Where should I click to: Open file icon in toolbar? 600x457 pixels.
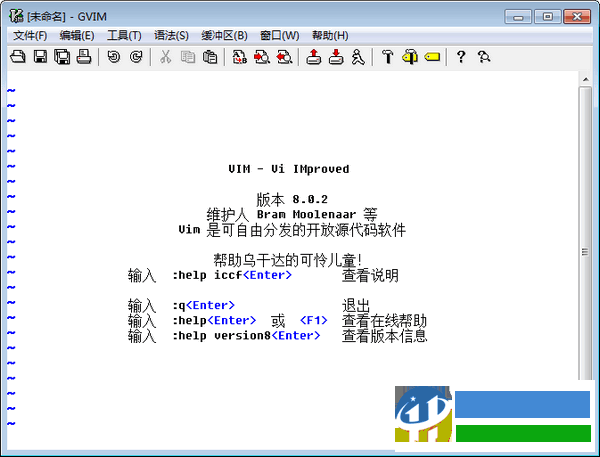18,57
